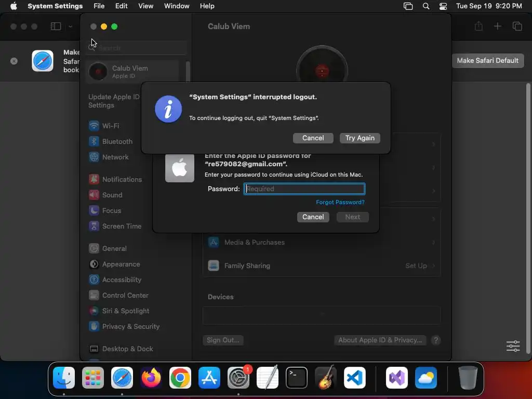Viewport: 532px width, 399px height.
Task: Open TextEdit from the Dock
Action: pyautogui.click(x=268, y=377)
